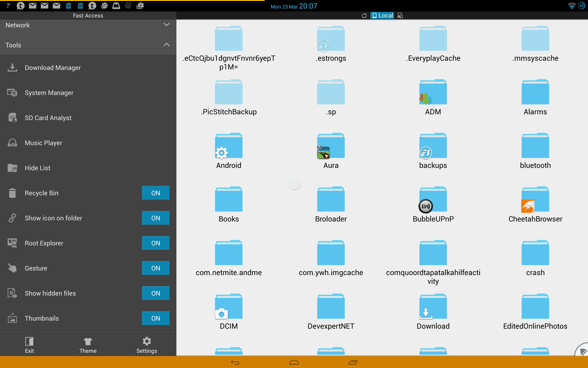The height and width of the screenshot is (368, 588).
Task: Open the .eCtcQjbu1dgnvtFnvnr6yepTp1M= folder
Action: [228, 48]
